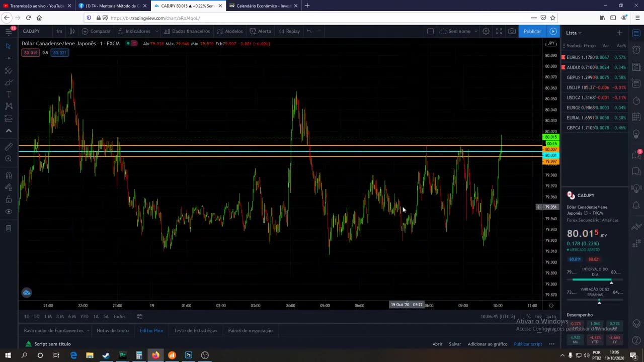
Task: Click the Indicadores button
Action: [x=134, y=31]
